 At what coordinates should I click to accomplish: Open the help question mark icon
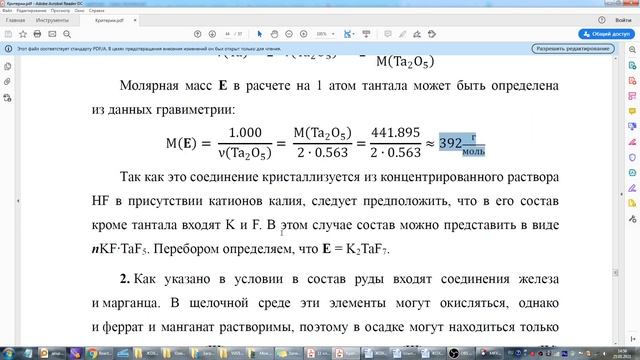[x=602, y=20]
